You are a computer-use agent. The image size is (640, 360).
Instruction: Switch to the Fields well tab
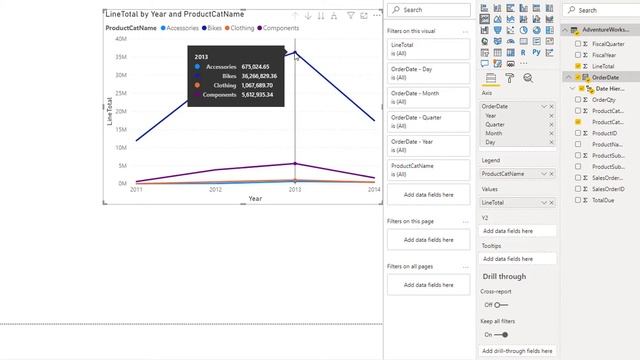coord(491,78)
